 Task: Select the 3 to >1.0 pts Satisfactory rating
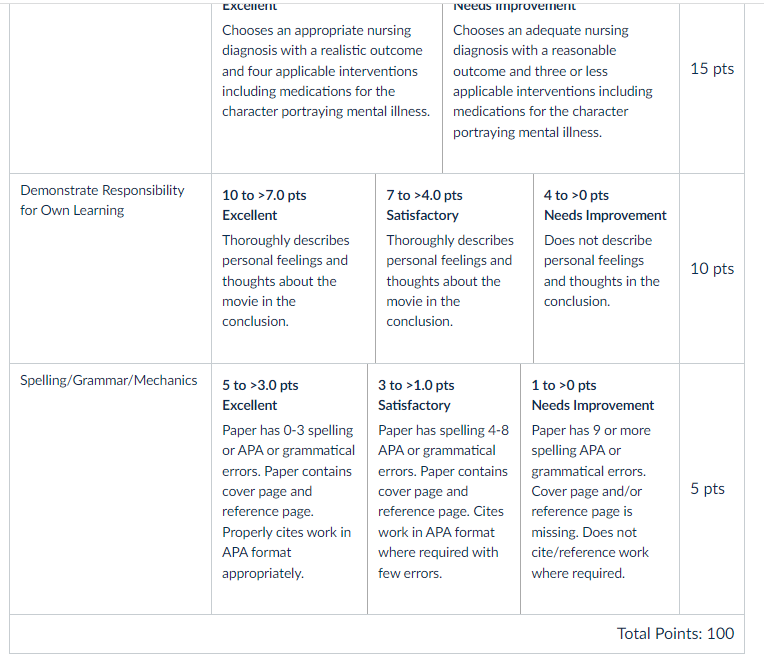point(444,488)
